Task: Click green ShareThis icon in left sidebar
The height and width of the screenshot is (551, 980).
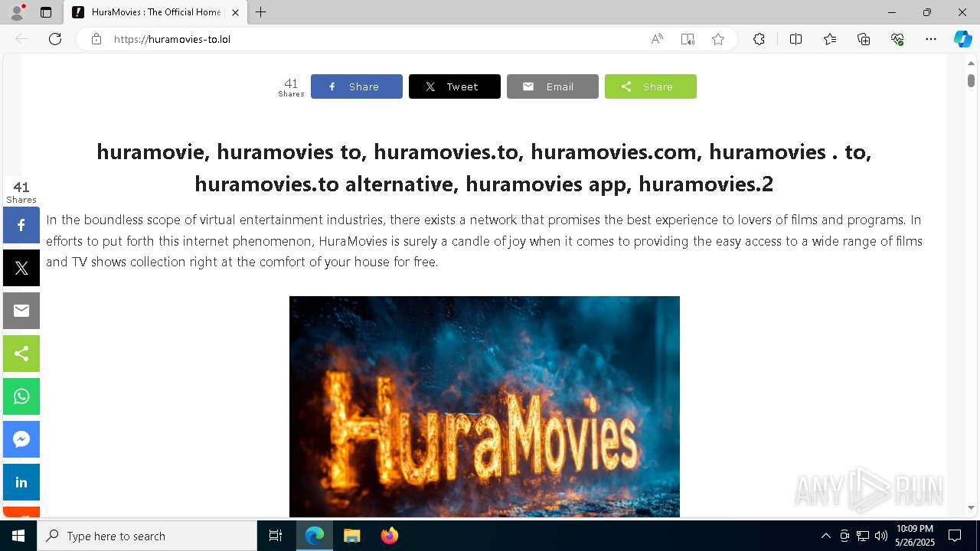Action: point(21,354)
